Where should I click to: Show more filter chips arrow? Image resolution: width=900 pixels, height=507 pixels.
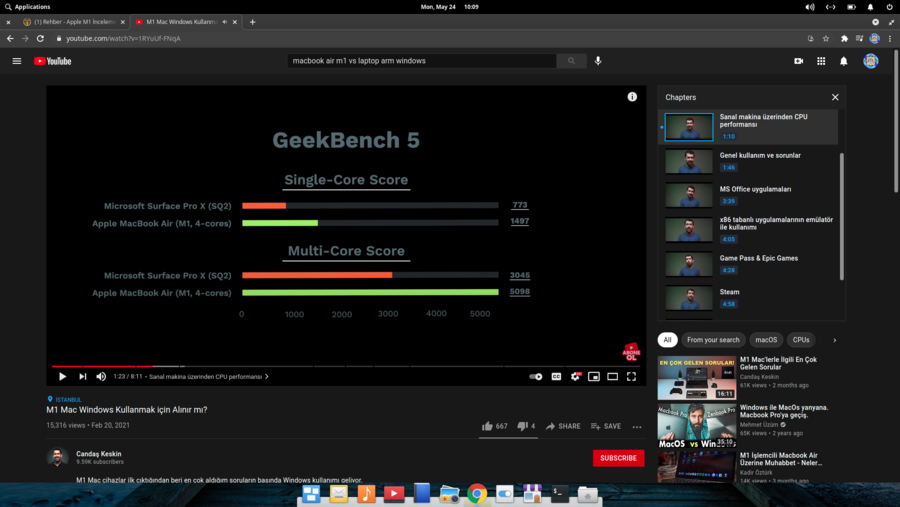point(835,340)
